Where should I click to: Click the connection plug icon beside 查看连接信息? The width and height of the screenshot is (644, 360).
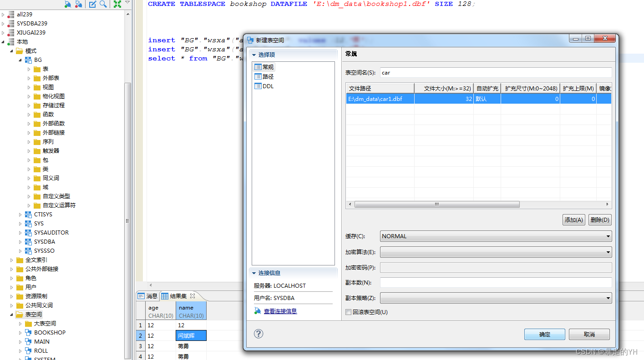(x=259, y=311)
